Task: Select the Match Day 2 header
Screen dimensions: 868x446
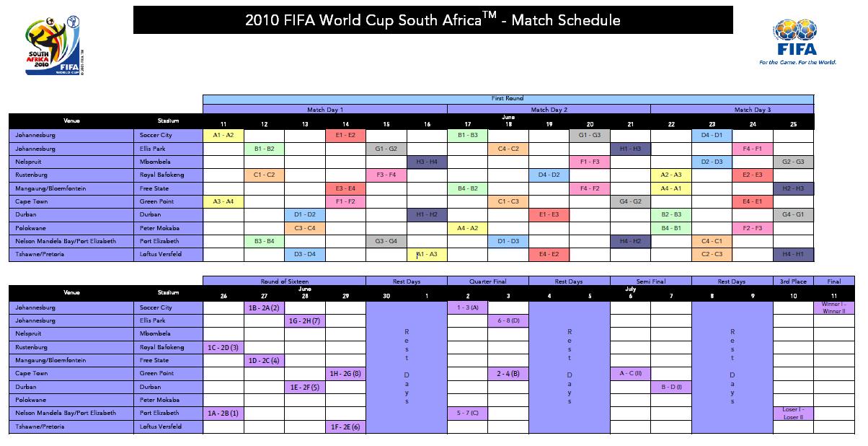Action: (549, 110)
